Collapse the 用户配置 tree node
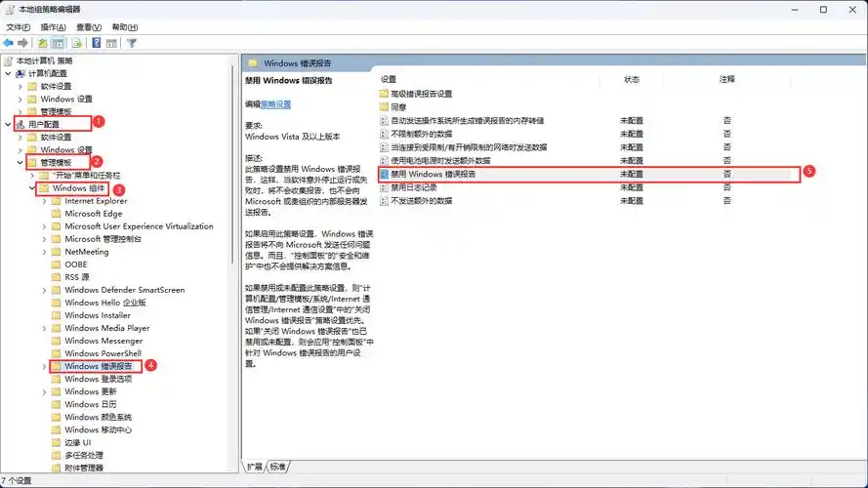This screenshot has height=488, width=868. pos(9,125)
